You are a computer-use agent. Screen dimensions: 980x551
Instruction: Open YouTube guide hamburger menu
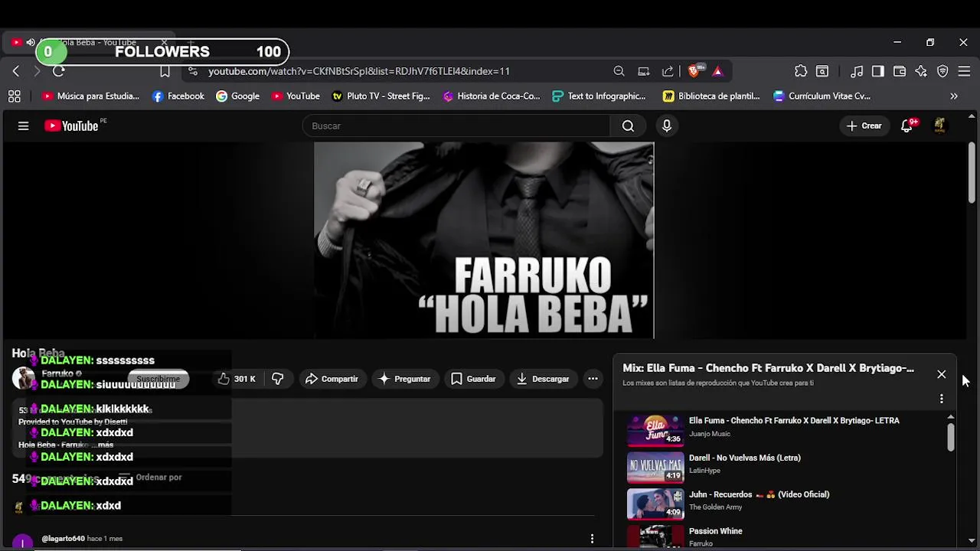point(23,126)
